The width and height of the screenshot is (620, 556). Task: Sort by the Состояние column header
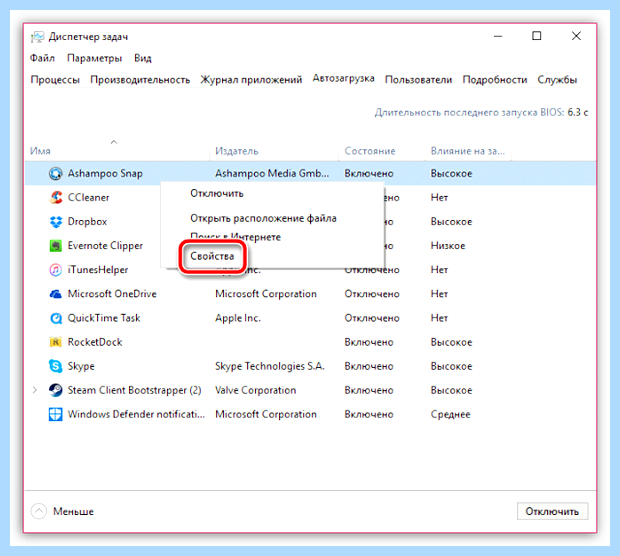point(370,151)
